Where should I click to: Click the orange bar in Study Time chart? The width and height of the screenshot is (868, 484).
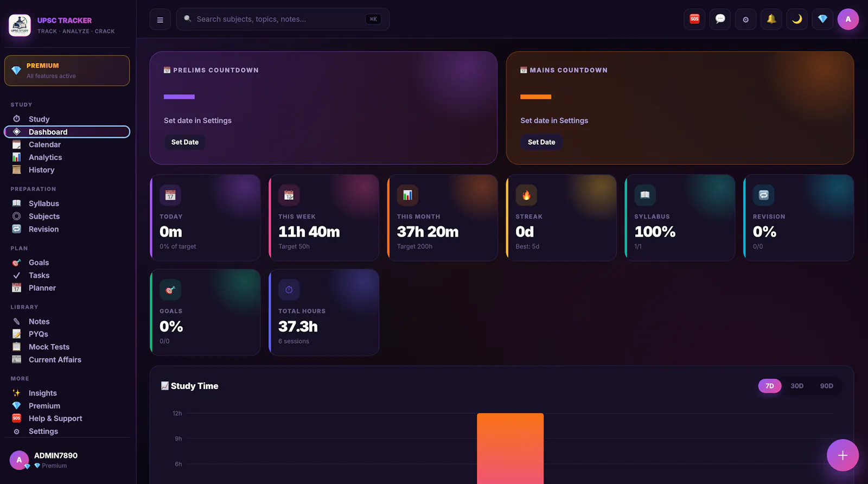(x=510, y=448)
